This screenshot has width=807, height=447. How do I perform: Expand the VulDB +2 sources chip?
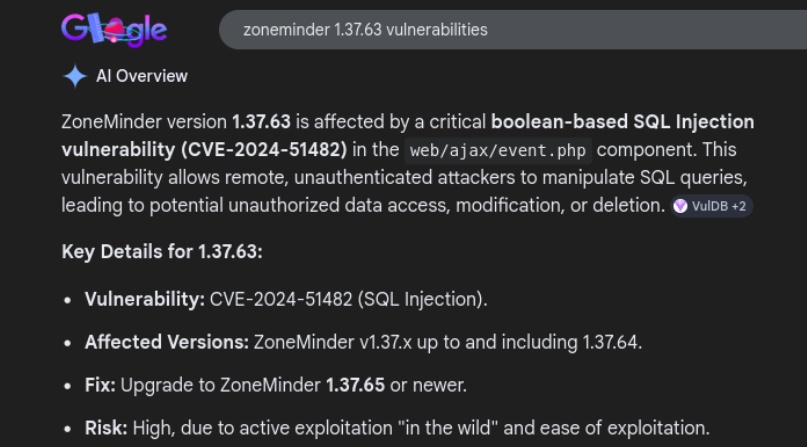pos(711,206)
